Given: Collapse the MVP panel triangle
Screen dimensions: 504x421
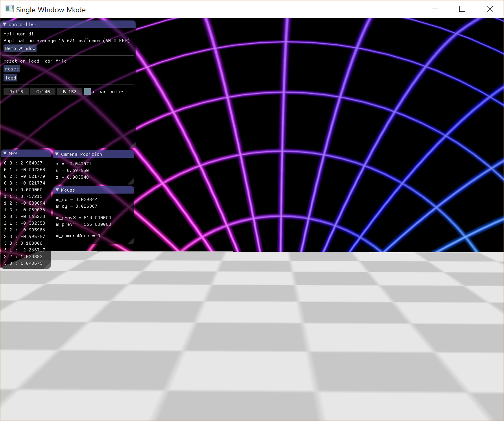Looking at the screenshot, I should coord(5,153).
